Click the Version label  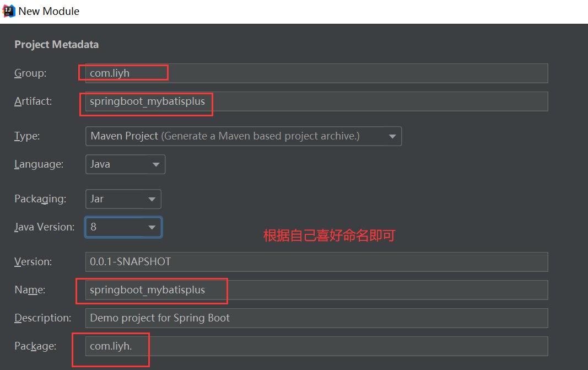(x=33, y=261)
